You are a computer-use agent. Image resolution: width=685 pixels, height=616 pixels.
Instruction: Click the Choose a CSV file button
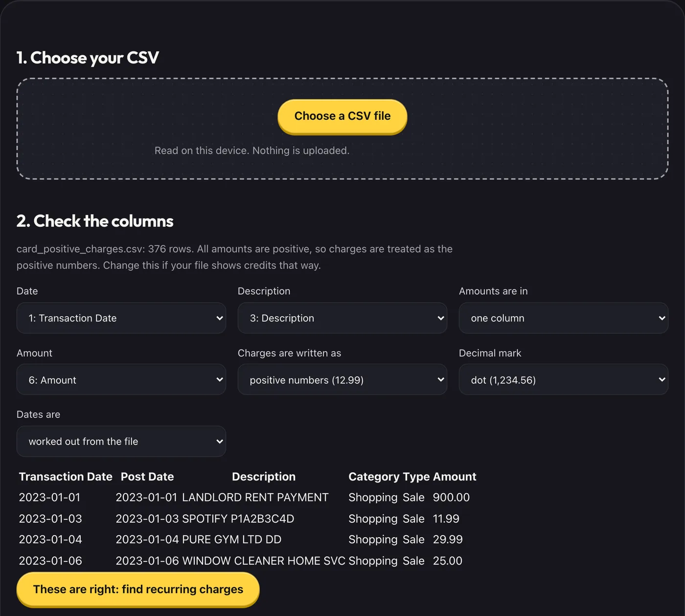tap(342, 116)
